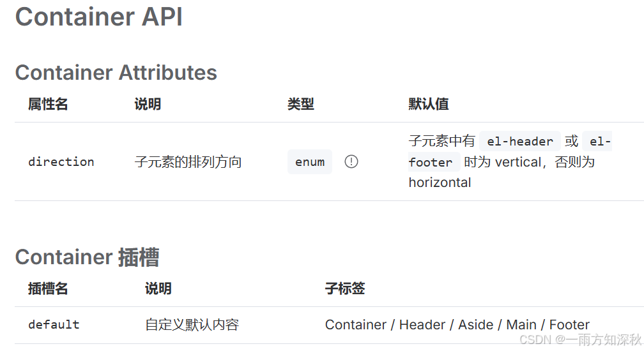Screen dimensions: 644x351
Task: Click the el-footer code tag
Action: point(431,162)
